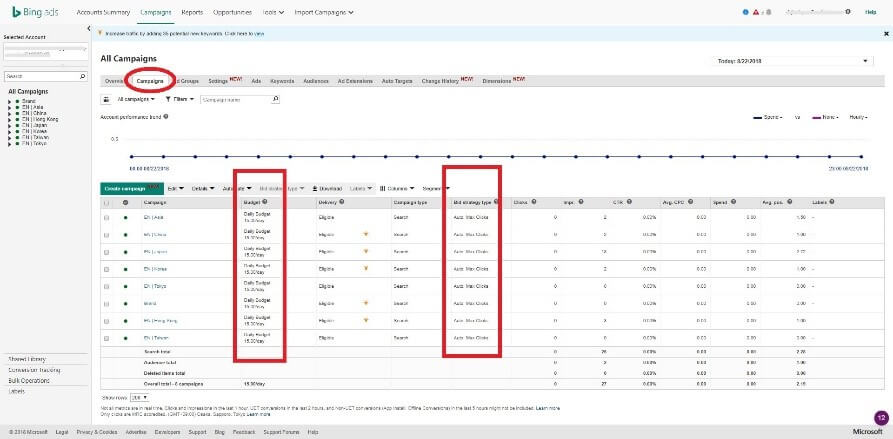Open the Columns dropdown
The width and height of the screenshot is (893, 439).
[396, 188]
